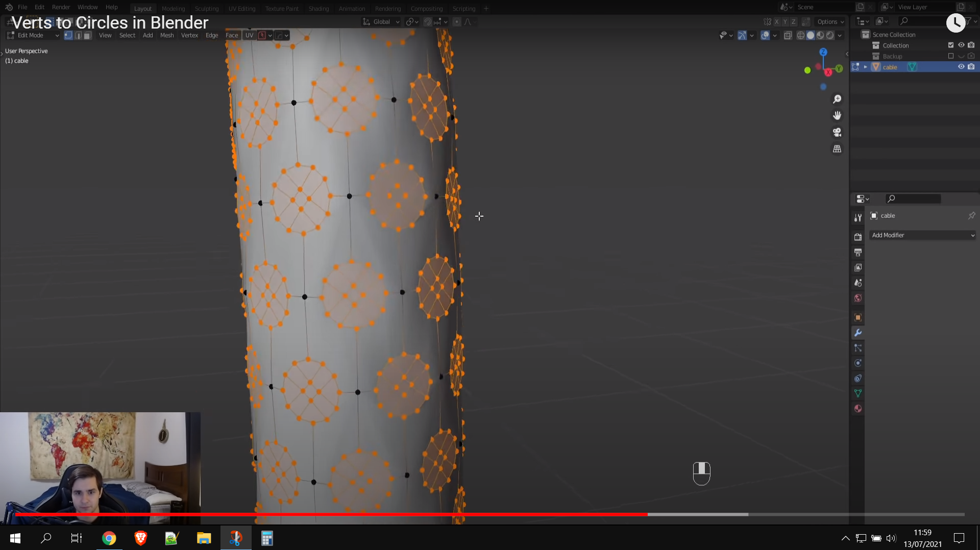The image size is (980, 550).
Task: Open File Explorer from the taskbar
Action: 204,538
